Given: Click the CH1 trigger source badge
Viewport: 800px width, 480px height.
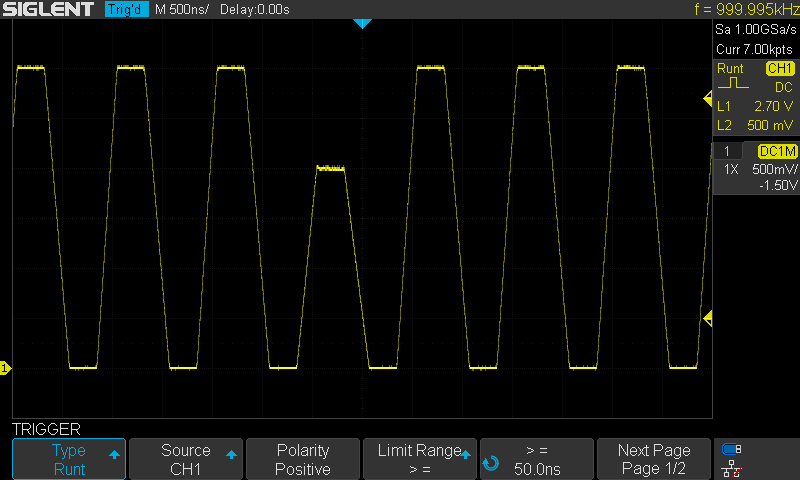Looking at the screenshot, I should pyautogui.click(x=780, y=68).
